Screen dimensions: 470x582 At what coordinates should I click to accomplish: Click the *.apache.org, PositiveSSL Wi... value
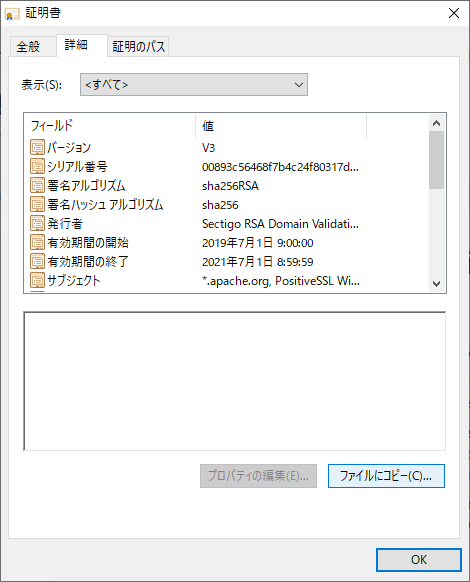coord(281,281)
